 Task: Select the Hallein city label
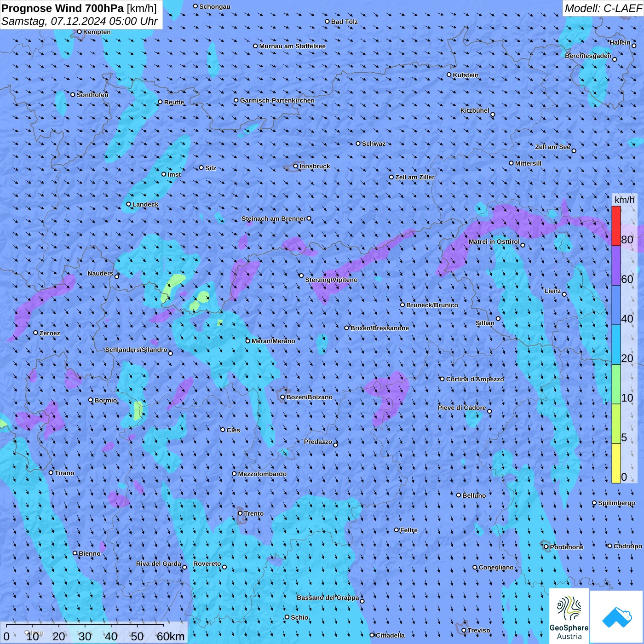point(620,42)
